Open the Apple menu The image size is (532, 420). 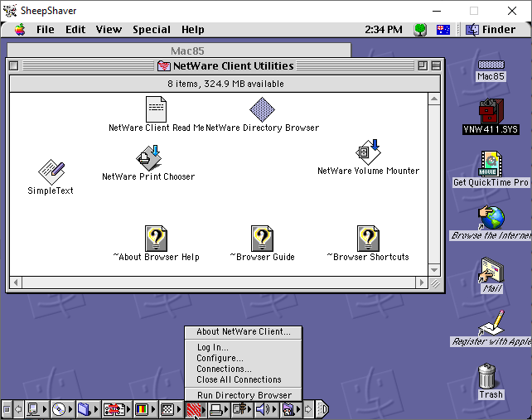pyautogui.click(x=20, y=30)
